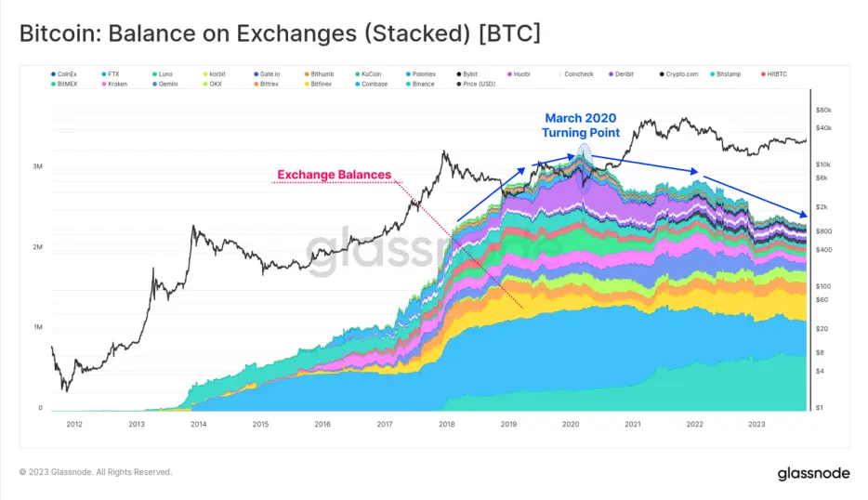This screenshot has width=868, height=500.
Task: Click the 2017 x-axis year label
Action: 384,424
